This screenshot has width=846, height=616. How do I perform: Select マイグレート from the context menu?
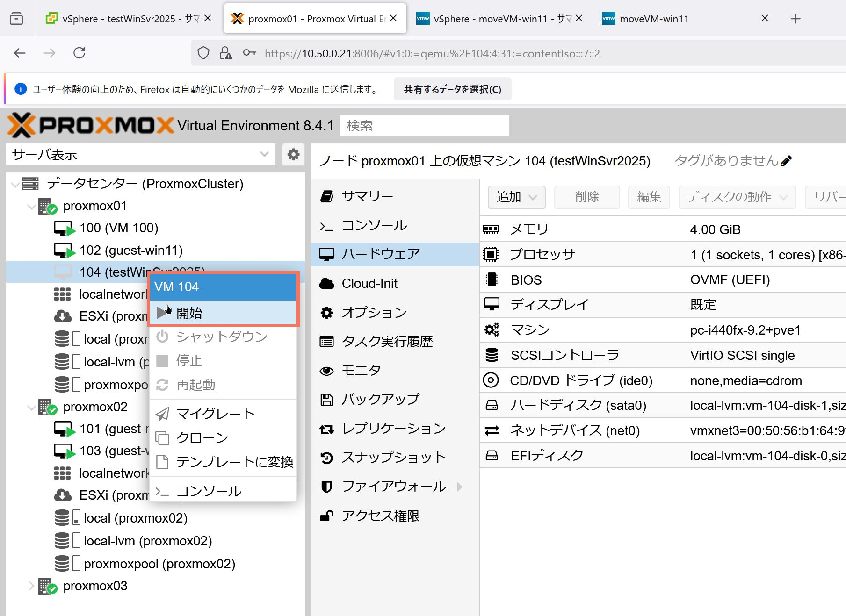[x=215, y=414]
